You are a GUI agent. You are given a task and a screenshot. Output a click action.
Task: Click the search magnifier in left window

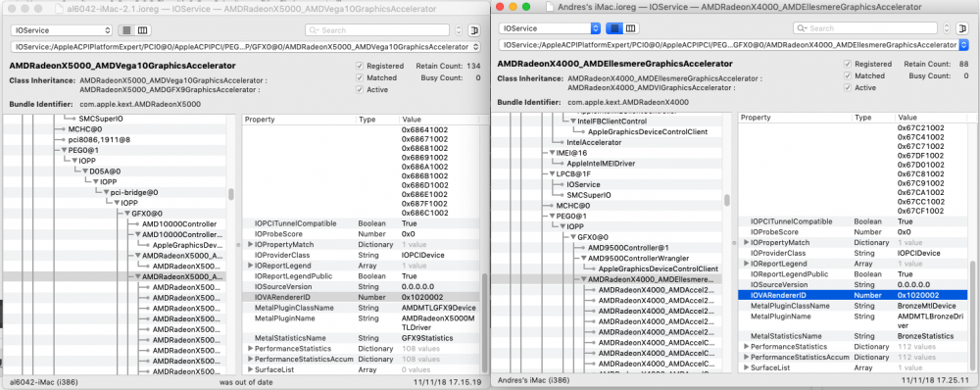[314, 30]
